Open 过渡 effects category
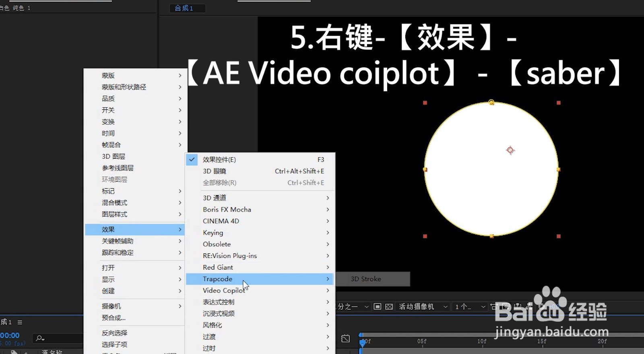The height and width of the screenshot is (354, 644). 260,337
